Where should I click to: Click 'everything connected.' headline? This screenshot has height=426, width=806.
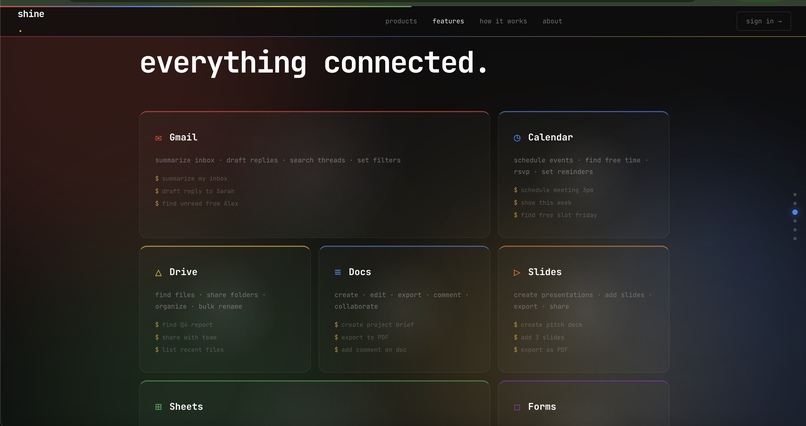pos(314,63)
